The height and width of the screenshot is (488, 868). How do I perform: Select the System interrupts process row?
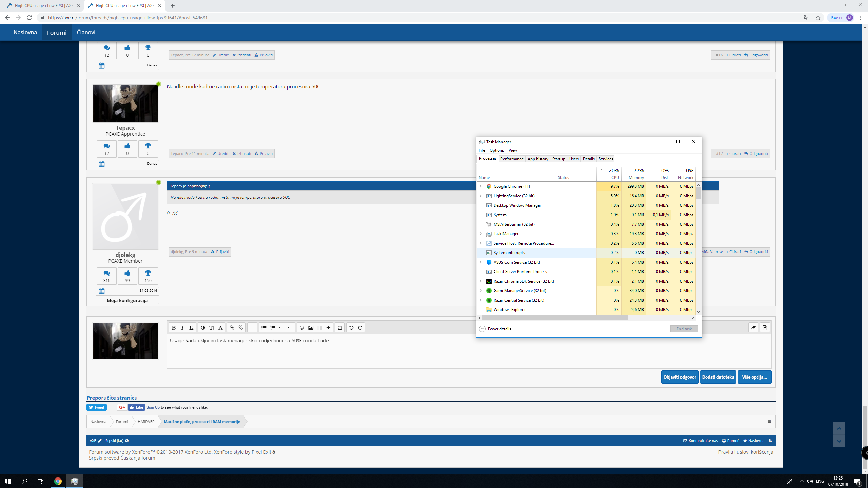pyautogui.click(x=587, y=253)
